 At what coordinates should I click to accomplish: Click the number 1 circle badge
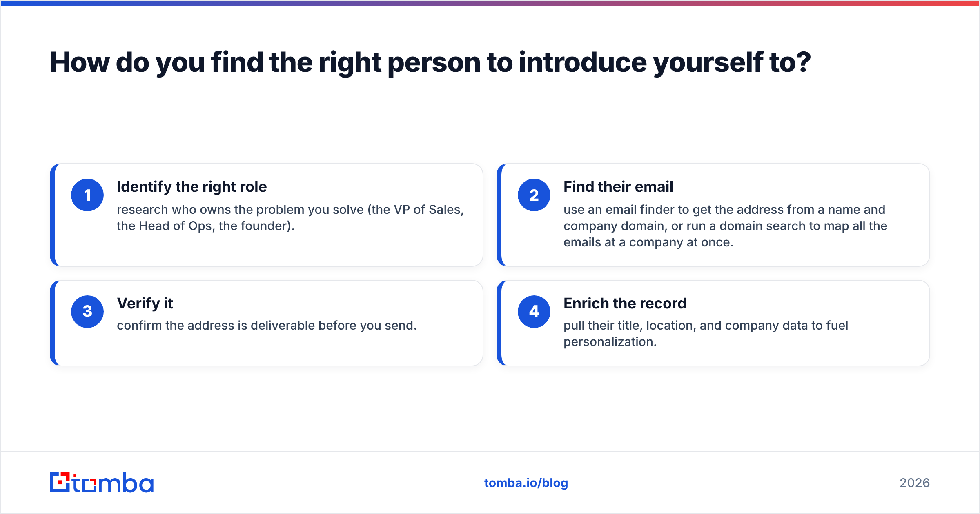pyautogui.click(x=87, y=195)
